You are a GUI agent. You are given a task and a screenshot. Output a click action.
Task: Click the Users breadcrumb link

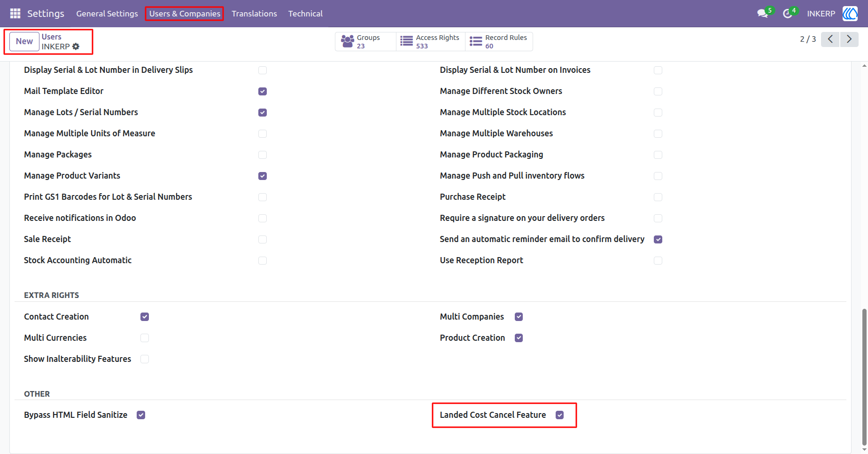(x=52, y=37)
